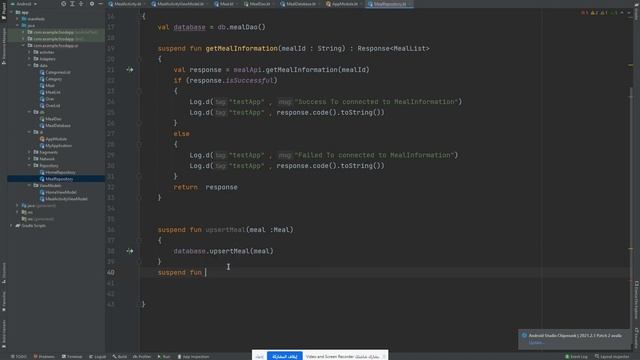Hide the project tool window

[100, 4]
